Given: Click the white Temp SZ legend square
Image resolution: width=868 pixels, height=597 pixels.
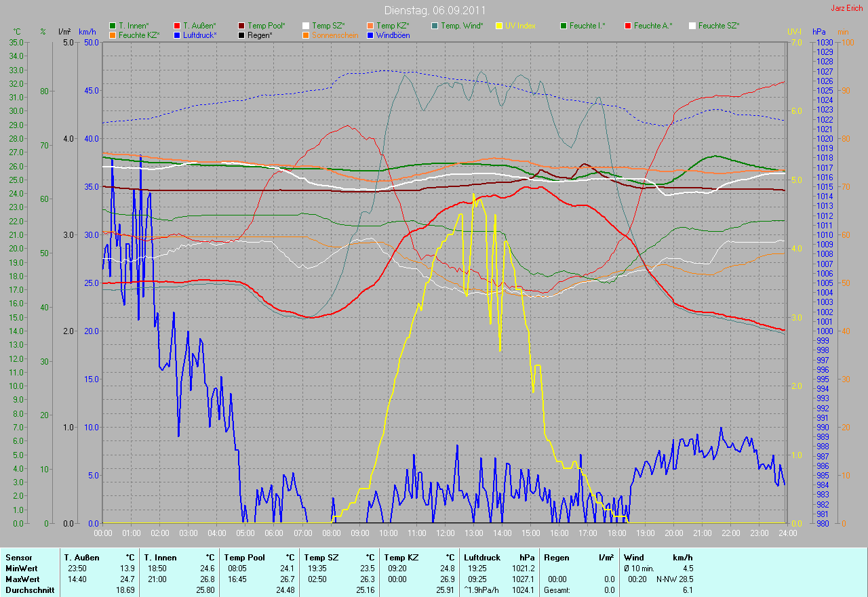Looking at the screenshot, I should (306, 26).
